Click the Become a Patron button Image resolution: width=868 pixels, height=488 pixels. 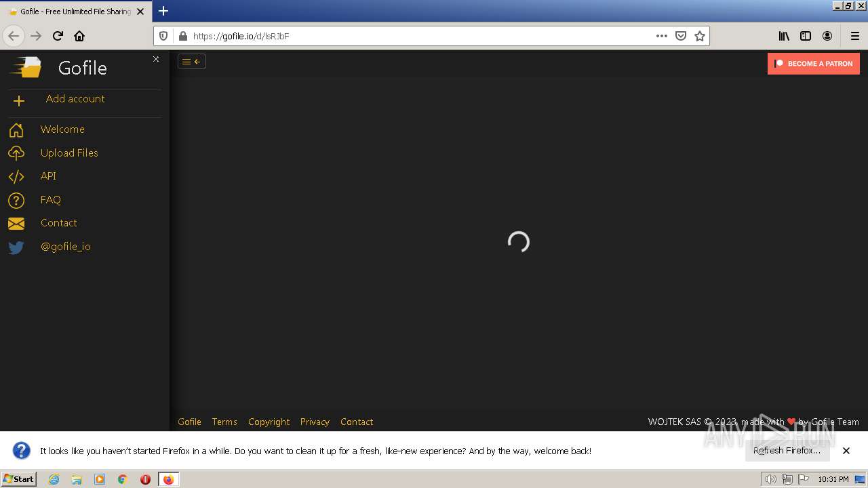[x=814, y=64]
